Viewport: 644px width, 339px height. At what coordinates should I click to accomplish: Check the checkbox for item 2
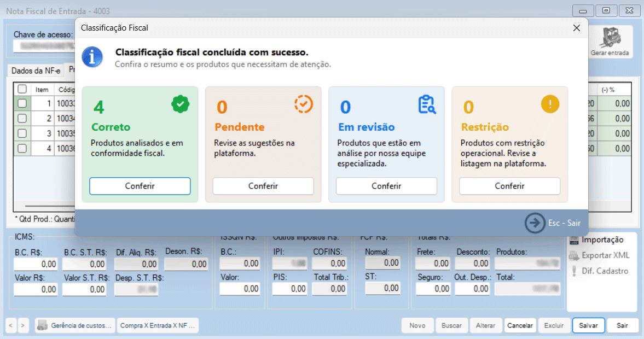pyautogui.click(x=22, y=119)
